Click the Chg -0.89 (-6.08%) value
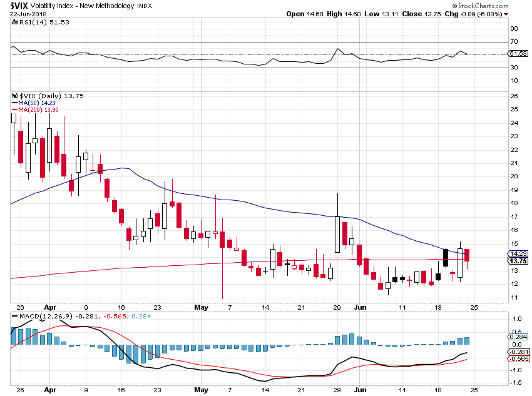Viewport: 532px width, 396px height. (x=473, y=14)
